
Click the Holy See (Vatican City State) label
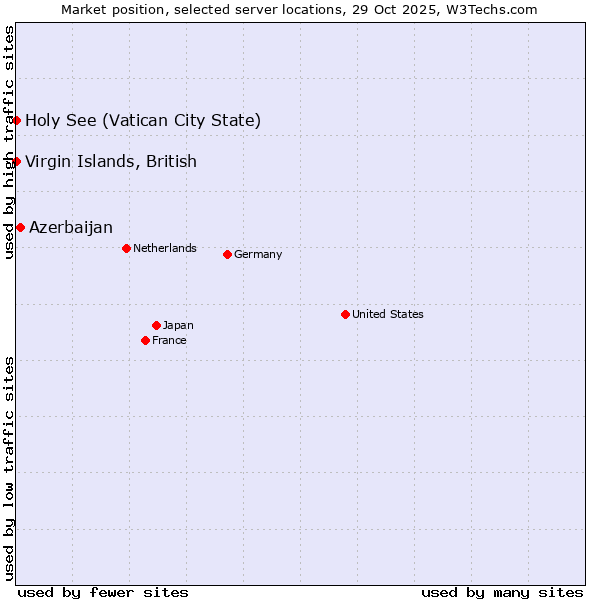[x=143, y=121]
